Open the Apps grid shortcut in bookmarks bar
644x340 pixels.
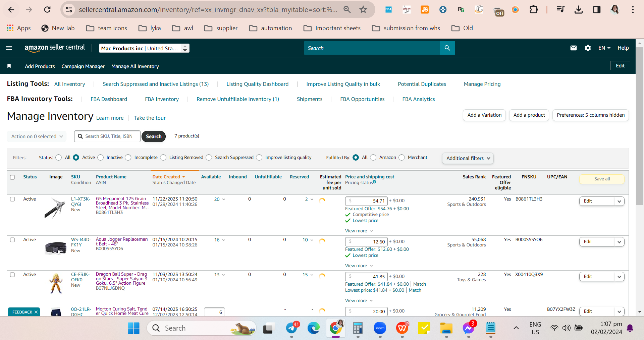coord(18,28)
